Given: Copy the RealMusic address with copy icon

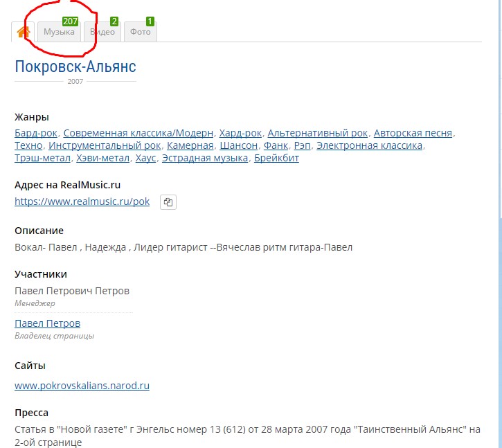Looking at the screenshot, I should tap(168, 202).
